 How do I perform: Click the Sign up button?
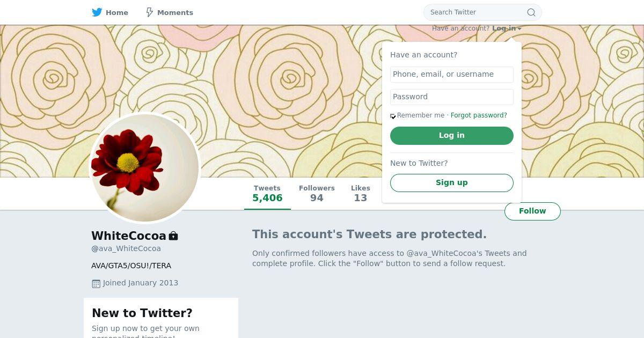point(451,182)
